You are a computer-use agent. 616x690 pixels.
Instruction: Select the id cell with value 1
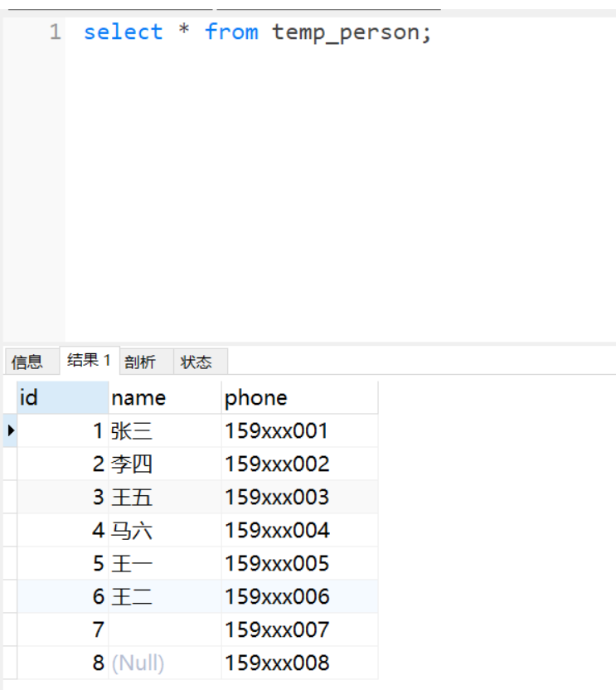pos(62,430)
